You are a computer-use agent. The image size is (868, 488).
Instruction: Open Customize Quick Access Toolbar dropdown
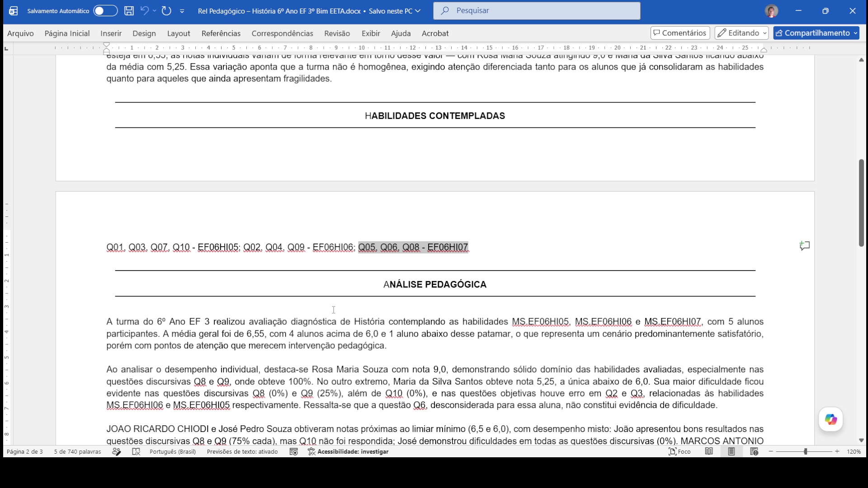pyautogui.click(x=182, y=11)
